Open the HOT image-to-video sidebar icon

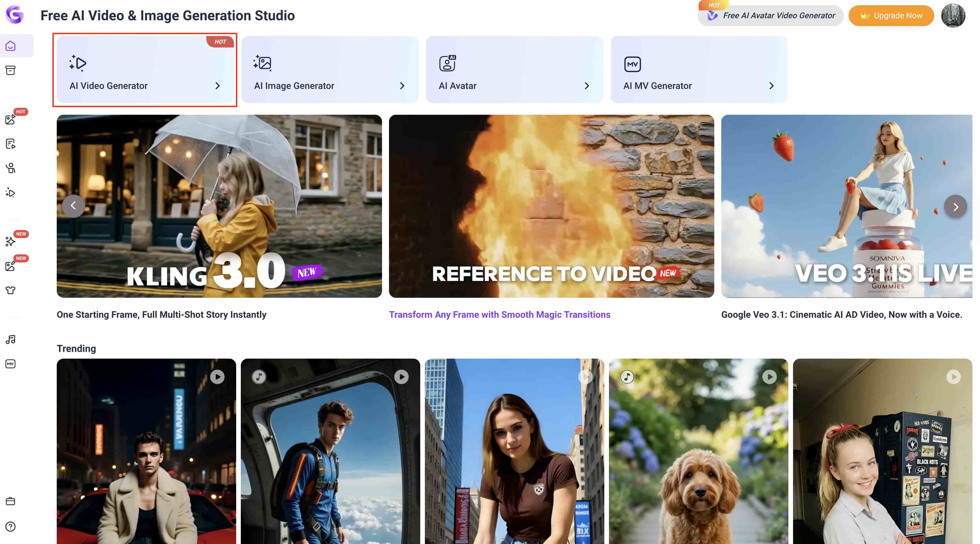(11, 120)
